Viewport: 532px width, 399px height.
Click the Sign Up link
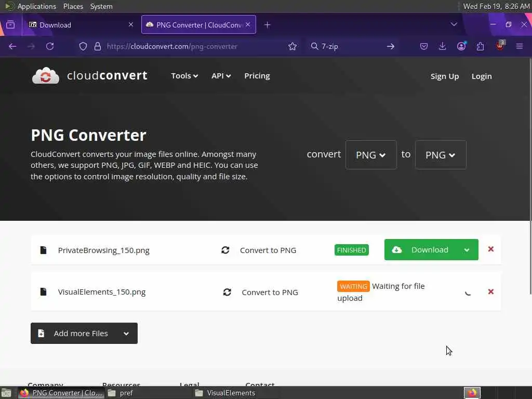[x=445, y=76]
